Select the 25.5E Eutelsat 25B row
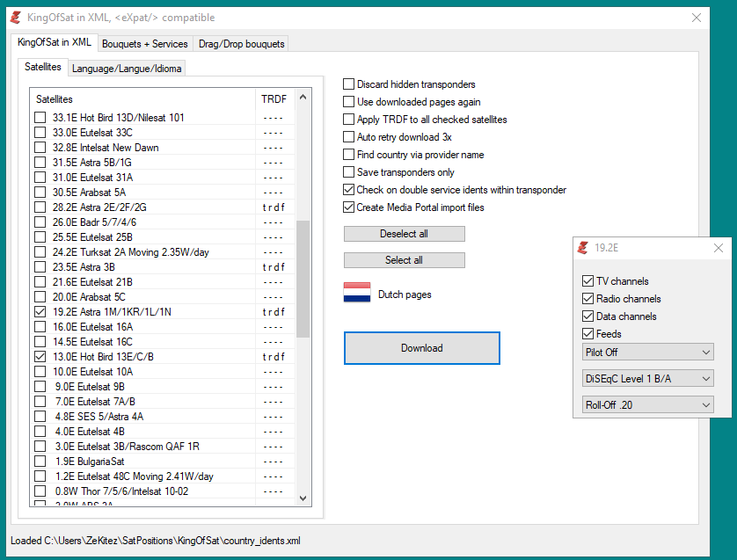Viewport: 737px width, 560px height. (x=163, y=237)
